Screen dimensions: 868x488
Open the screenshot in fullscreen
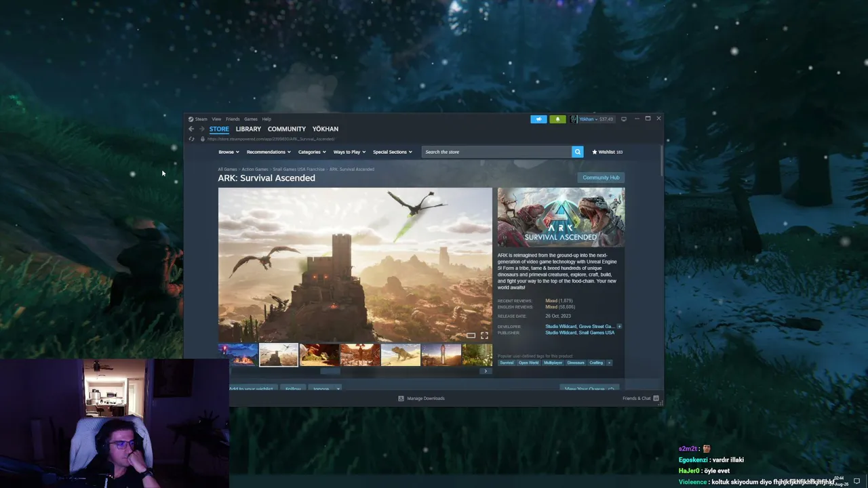click(484, 335)
